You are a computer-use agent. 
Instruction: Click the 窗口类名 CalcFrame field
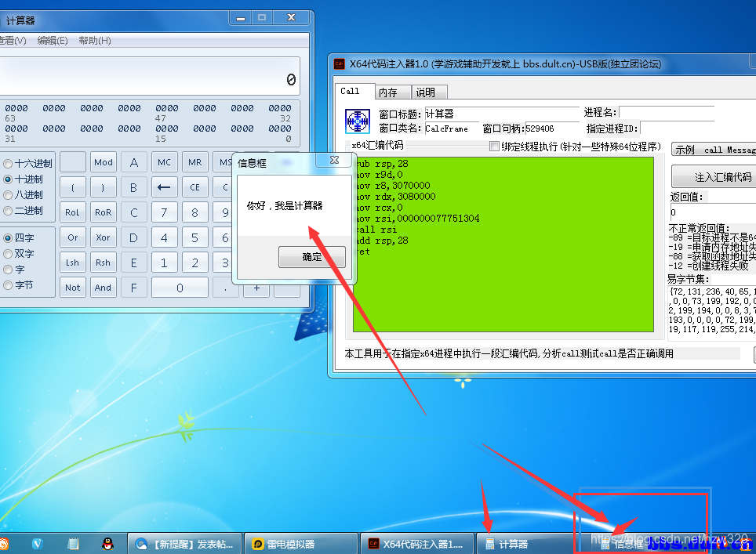tap(451, 129)
